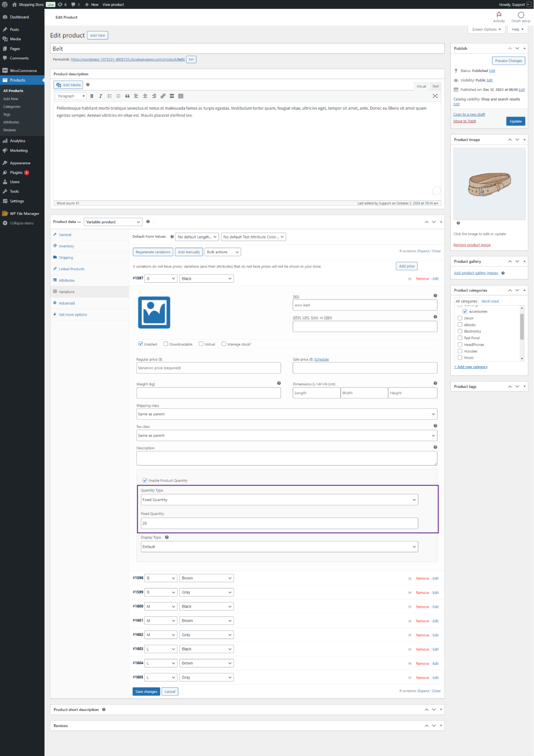Expand the Bulk actions dropdown
Screen dimensions: 534x756
[x=223, y=252]
